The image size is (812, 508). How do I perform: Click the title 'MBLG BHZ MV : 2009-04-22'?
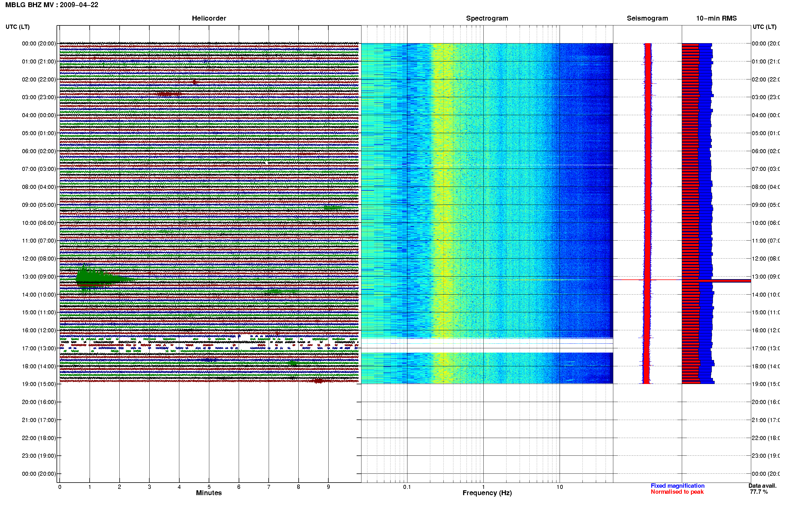click(52, 5)
